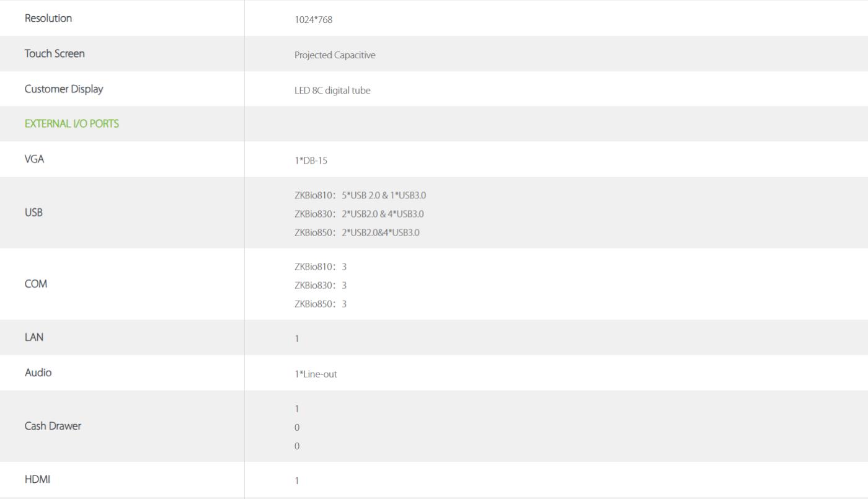Click the Touch Screen label
868x499 pixels.
coord(55,54)
